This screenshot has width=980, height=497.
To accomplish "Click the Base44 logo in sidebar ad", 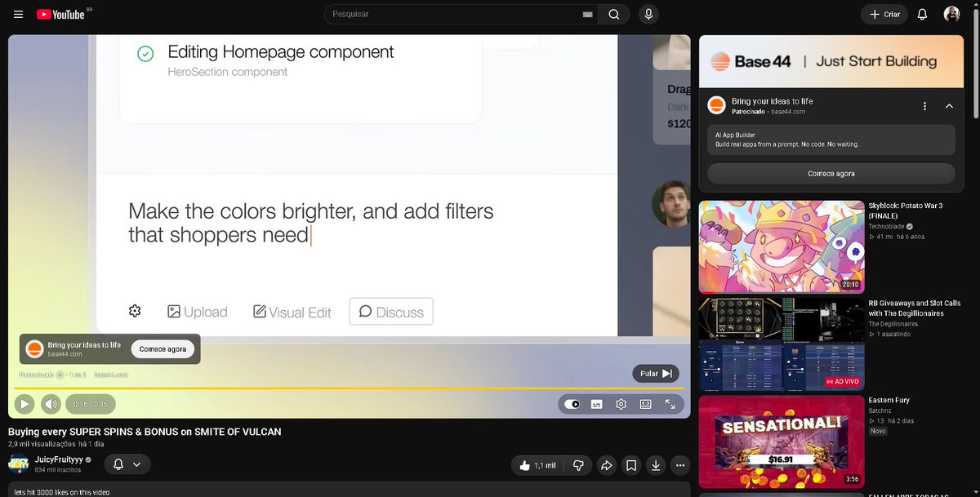I will (x=716, y=105).
